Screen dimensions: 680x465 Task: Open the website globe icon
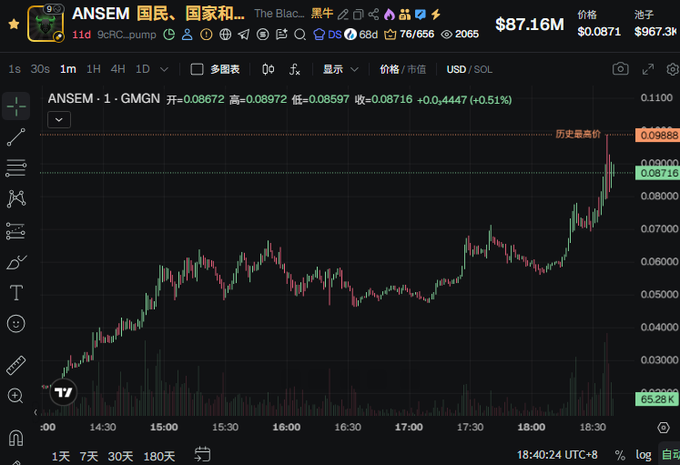[225, 34]
